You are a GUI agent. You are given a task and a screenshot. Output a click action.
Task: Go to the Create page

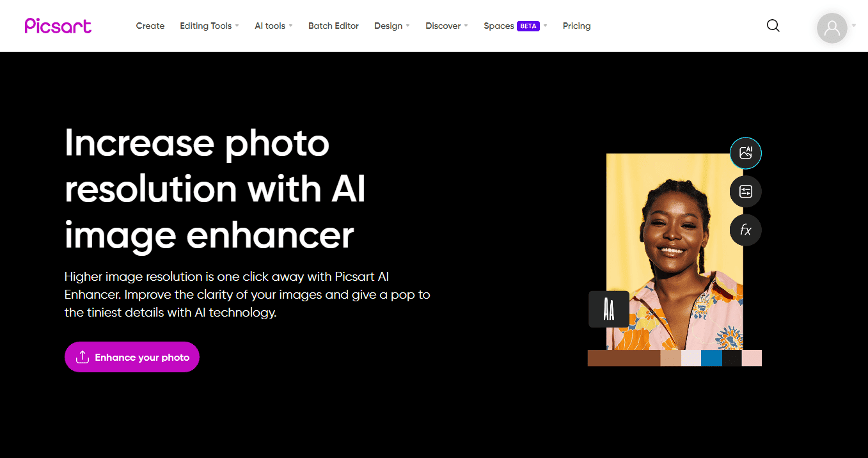click(150, 26)
